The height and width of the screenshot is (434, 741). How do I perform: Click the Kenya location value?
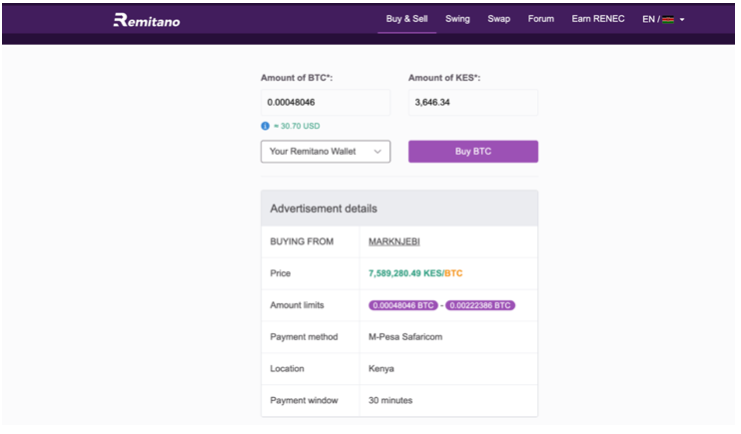pos(381,369)
